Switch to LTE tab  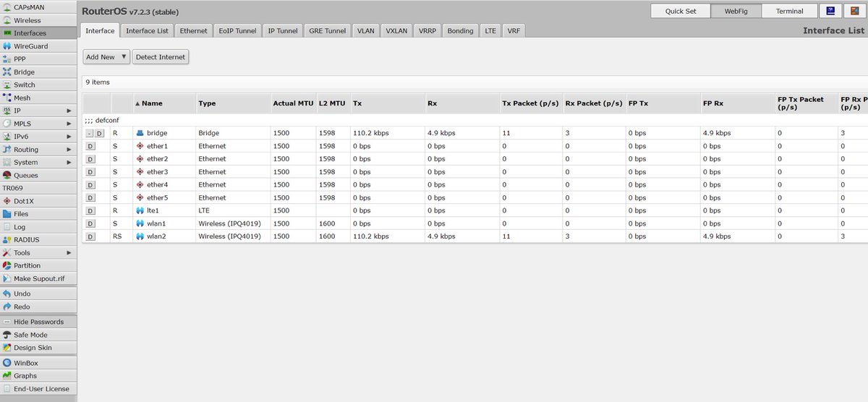(490, 31)
